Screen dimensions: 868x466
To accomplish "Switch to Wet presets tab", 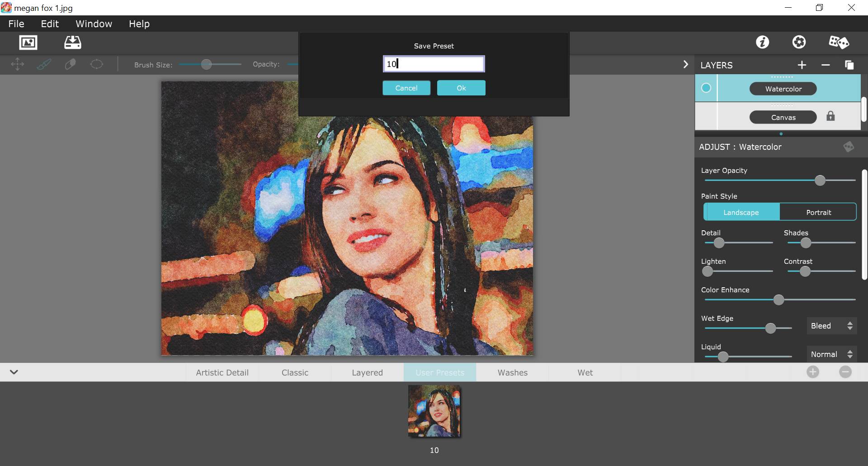I will (x=585, y=372).
